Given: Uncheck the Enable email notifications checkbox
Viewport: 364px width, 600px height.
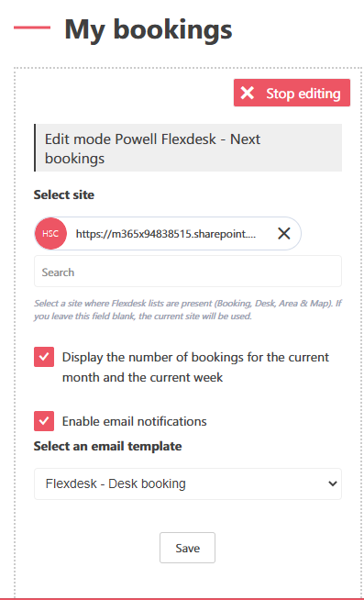Looking at the screenshot, I should pos(44,421).
